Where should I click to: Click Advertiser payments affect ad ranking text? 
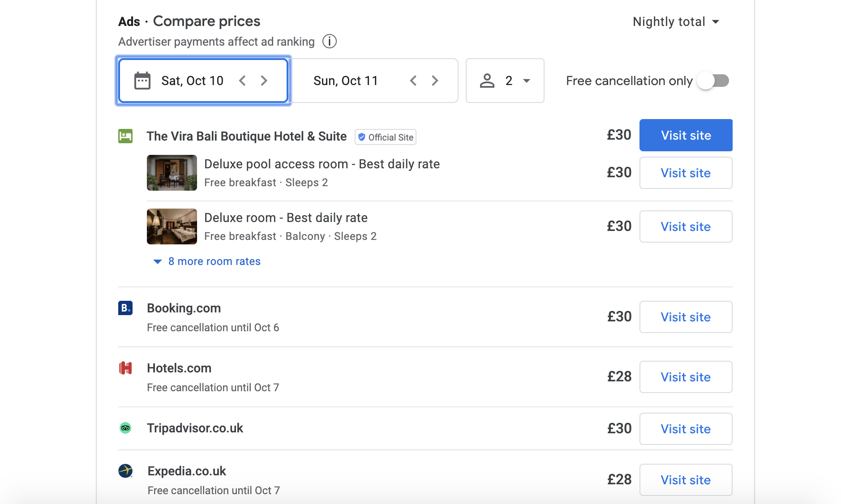pyautogui.click(x=216, y=42)
